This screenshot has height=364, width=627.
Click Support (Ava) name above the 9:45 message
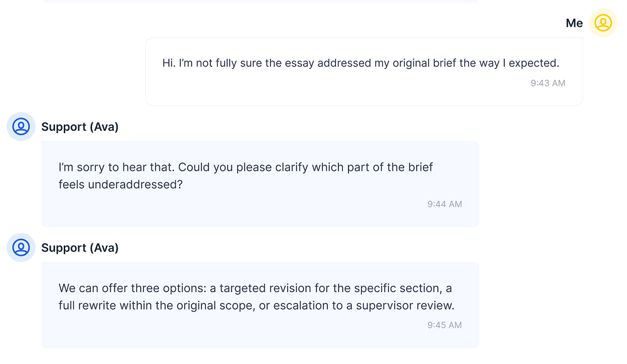(79, 248)
